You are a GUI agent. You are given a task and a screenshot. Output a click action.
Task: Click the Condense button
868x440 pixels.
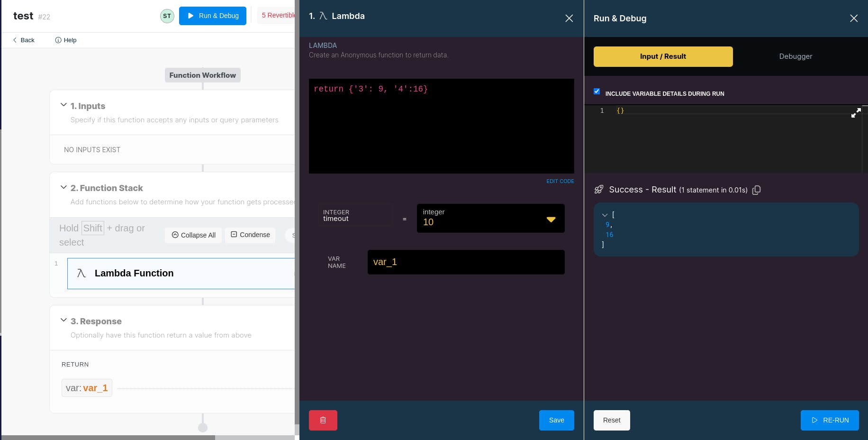coord(250,235)
